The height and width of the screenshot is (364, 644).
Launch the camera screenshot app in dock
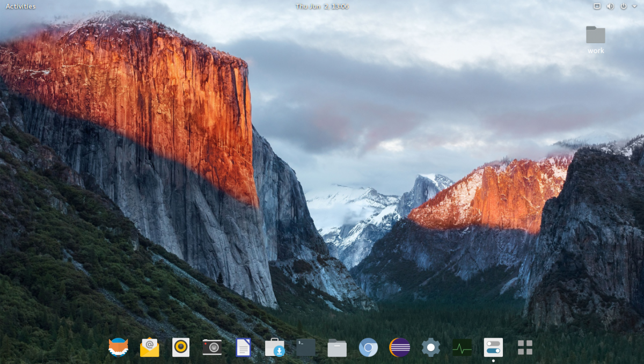(212, 347)
